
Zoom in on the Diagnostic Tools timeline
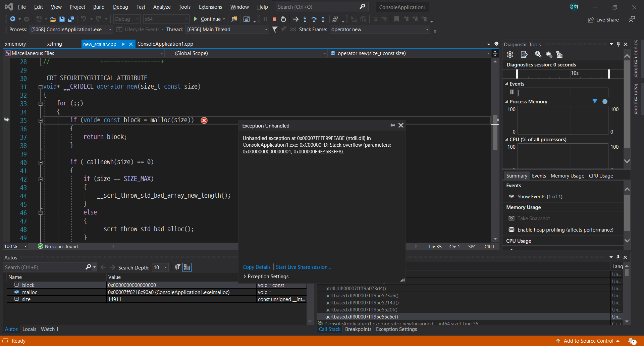(538, 54)
